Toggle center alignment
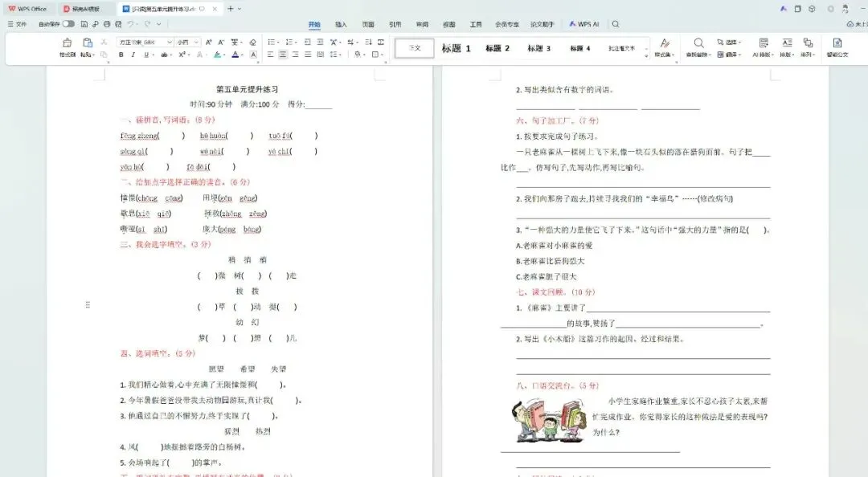 (x=283, y=55)
